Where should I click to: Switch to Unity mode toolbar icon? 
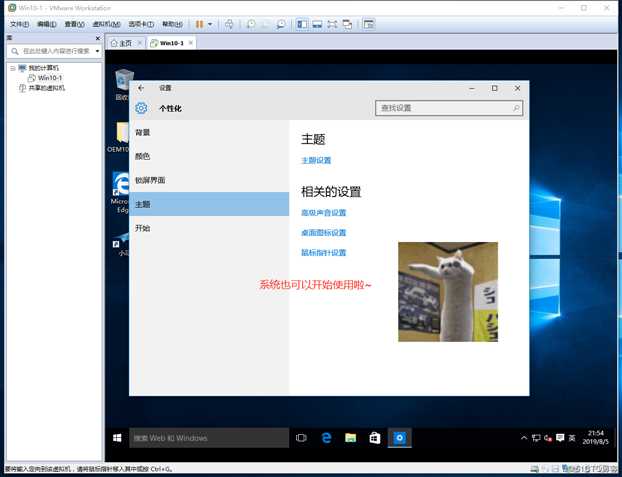pos(347,25)
